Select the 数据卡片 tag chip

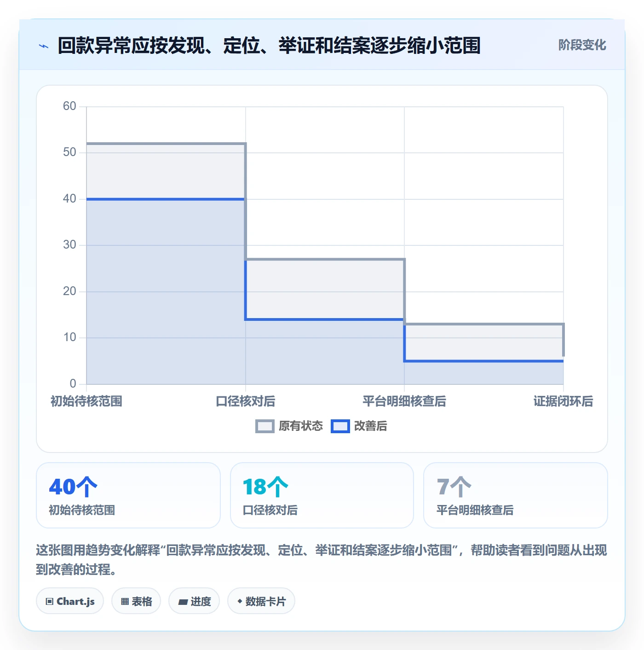pyautogui.click(x=261, y=601)
